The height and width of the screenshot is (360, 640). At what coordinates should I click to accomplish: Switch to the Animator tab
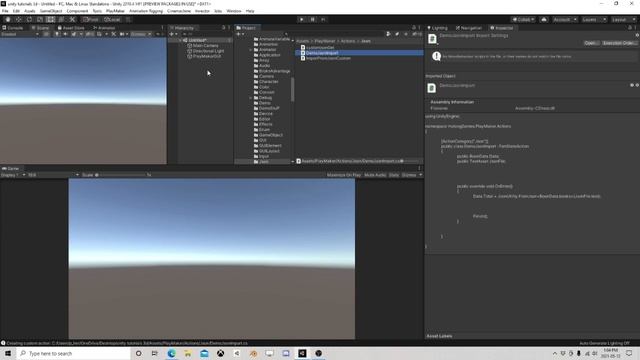click(x=104, y=28)
